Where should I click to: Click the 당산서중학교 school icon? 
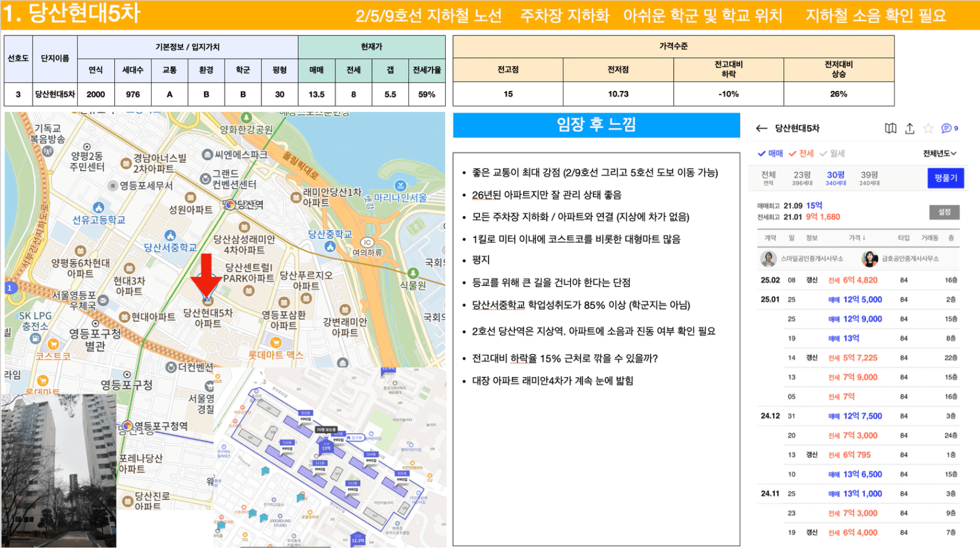[170, 235]
